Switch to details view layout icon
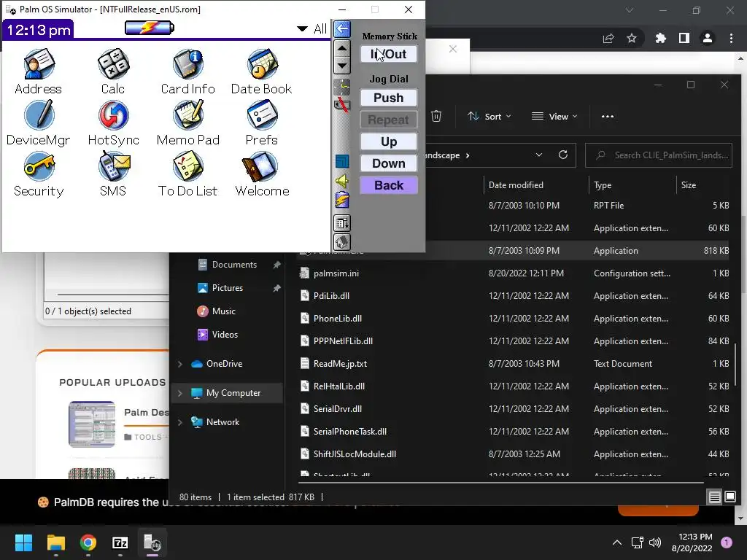The height and width of the screenshot is (560, 747). [x=715, y=497]
